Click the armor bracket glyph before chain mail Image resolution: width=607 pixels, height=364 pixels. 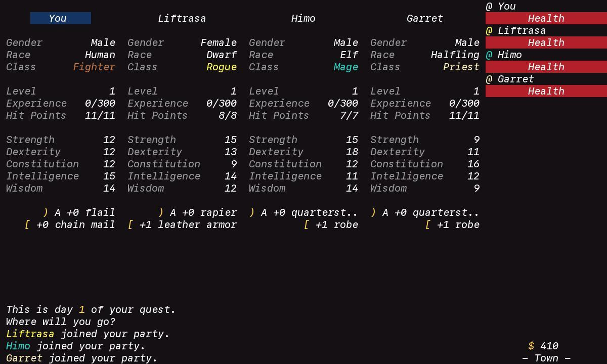coord(27,225)
